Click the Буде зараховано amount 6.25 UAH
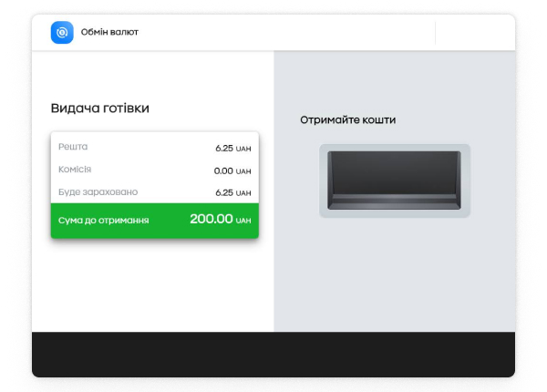The width and height of the screenshot is (547, 392). [x=232, y=193]
